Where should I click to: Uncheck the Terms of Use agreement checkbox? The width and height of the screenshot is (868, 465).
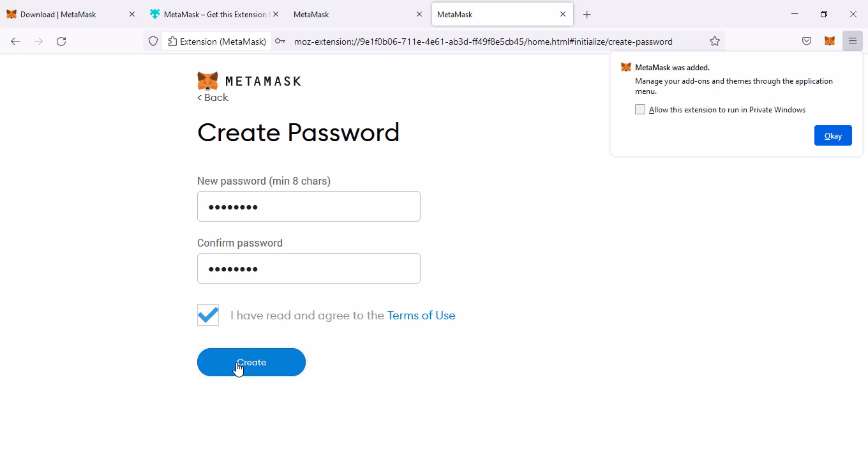pos(208,315)
